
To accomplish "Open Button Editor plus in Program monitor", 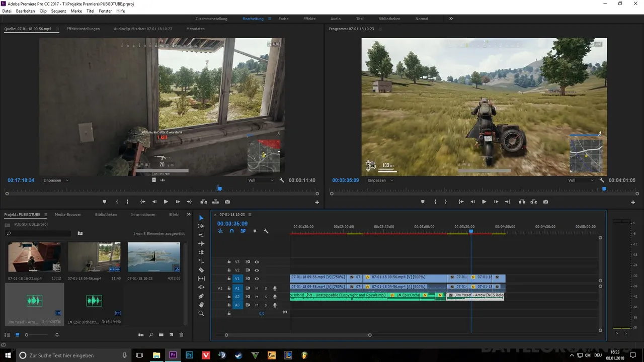I will click(633, 202).
